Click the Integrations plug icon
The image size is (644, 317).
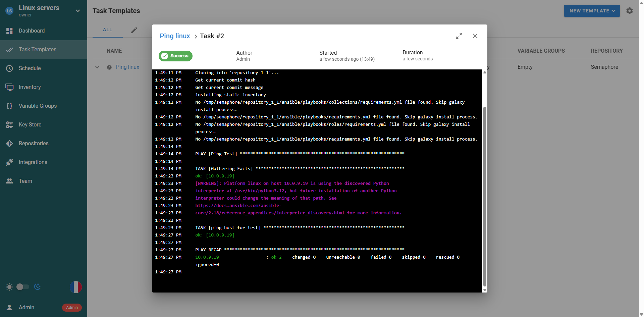tap(9, 162)
